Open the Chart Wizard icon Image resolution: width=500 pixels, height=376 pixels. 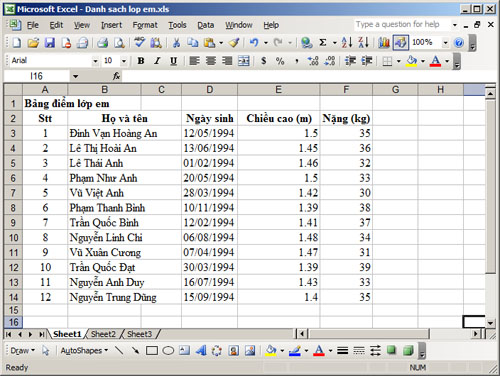point(384,43)
